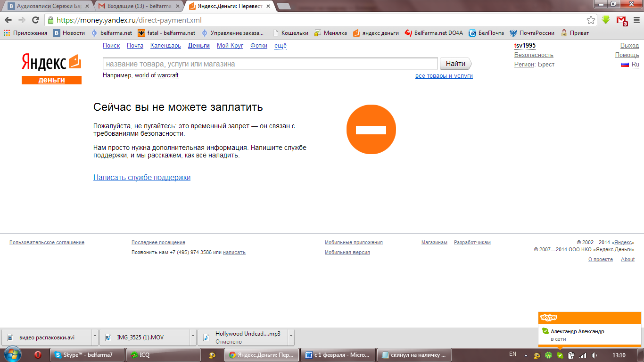Click volume speaker tray icon
The height and width of the screenshot is (362, 644).
[594, 355]
